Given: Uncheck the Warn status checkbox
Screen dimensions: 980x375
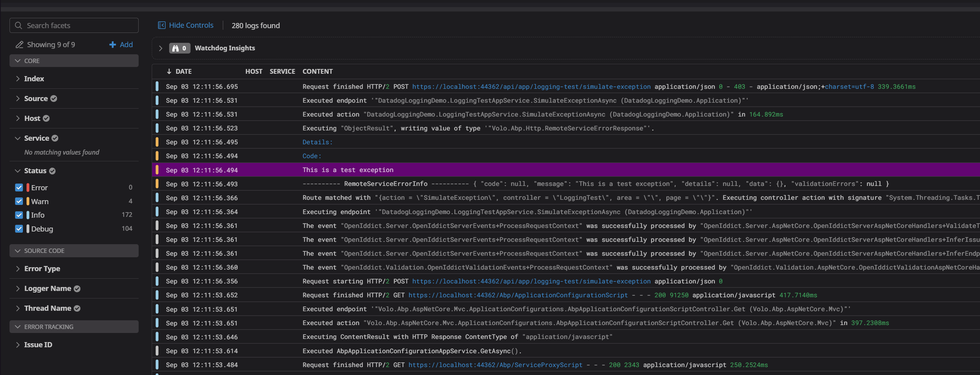Looking at the screenshot, I should (x=19, y=201).
